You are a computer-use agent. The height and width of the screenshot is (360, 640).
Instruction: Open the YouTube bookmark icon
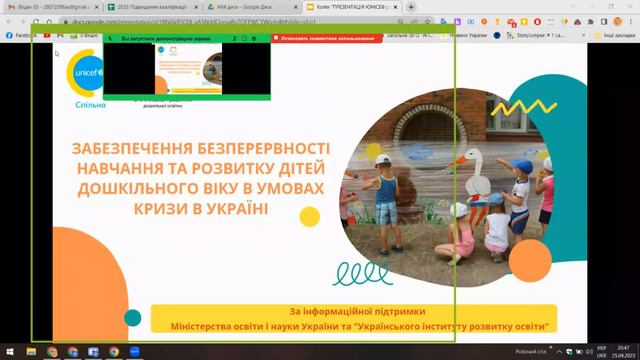click(47, 36)
